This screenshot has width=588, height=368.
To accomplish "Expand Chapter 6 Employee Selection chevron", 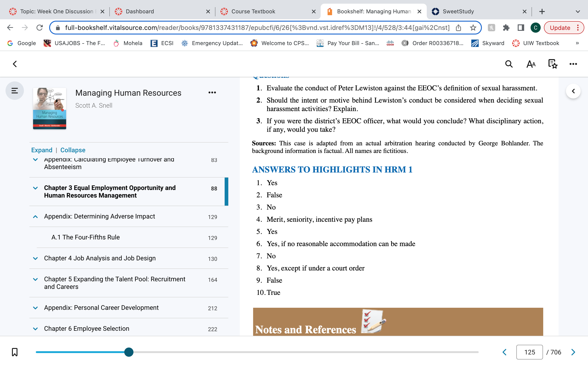I will tap(35, 329).
